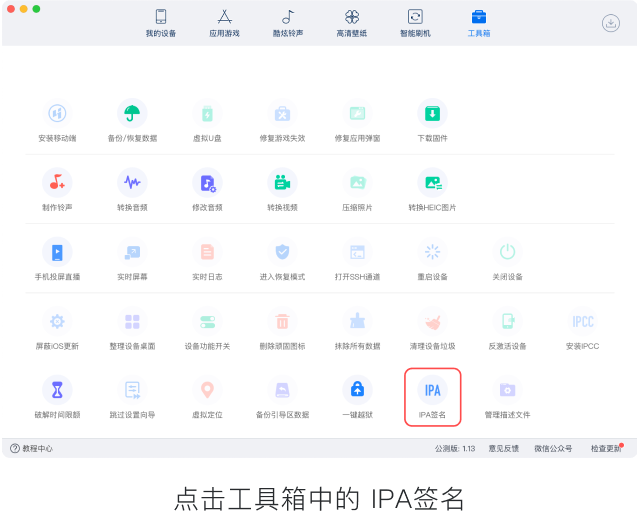
Task: Launch 一键越狱 jailbreak tool
Action: click(x=357, y=390)
